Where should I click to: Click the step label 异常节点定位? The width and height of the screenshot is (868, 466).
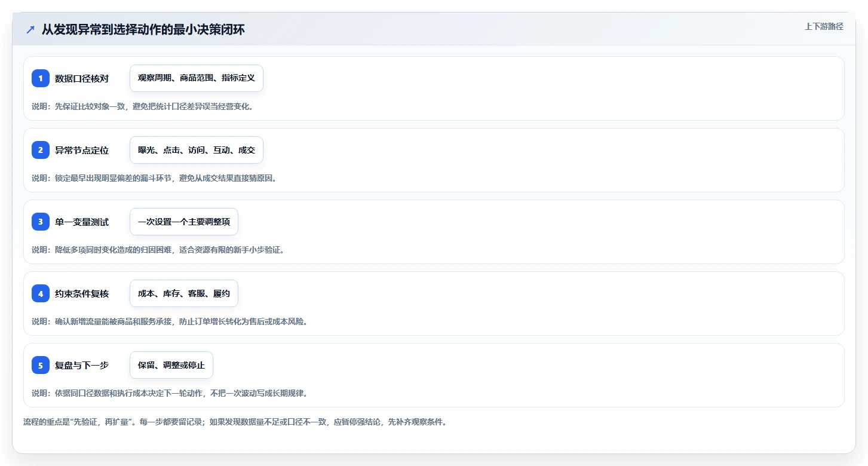pyautogui.click(x=82, y=151)
